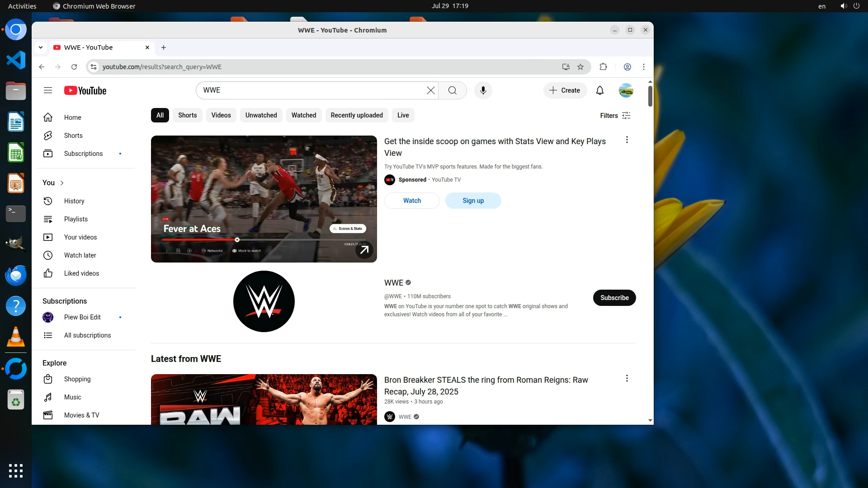Image resolution: width=868 pixels, height=488 pixels.
Task: Bookmark this page with star icon
Action: click(x=580, y=67)
